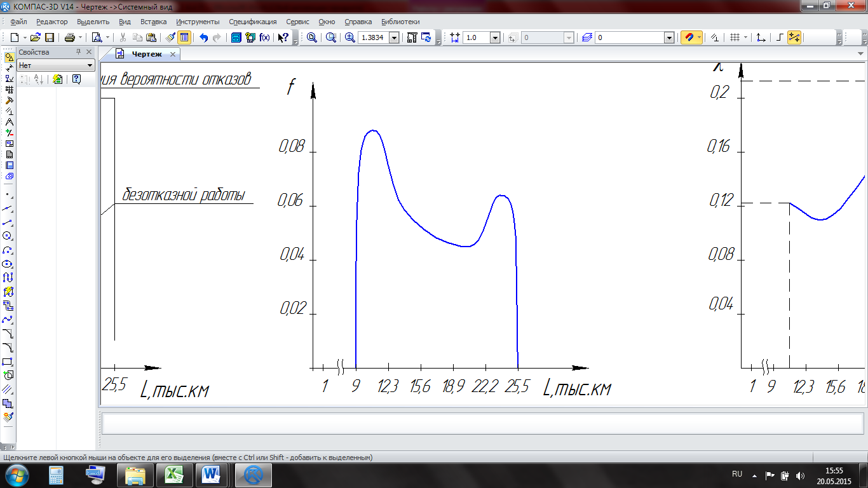Select the line segment tool in left toolbar
The image size is (868, 488).
[x=8, y=222]
